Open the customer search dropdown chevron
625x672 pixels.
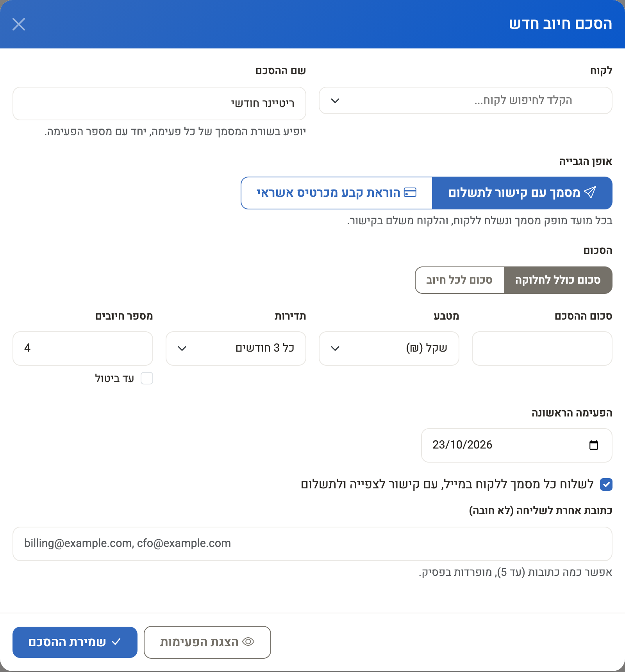pyautogui.click(x=335, y=100)
